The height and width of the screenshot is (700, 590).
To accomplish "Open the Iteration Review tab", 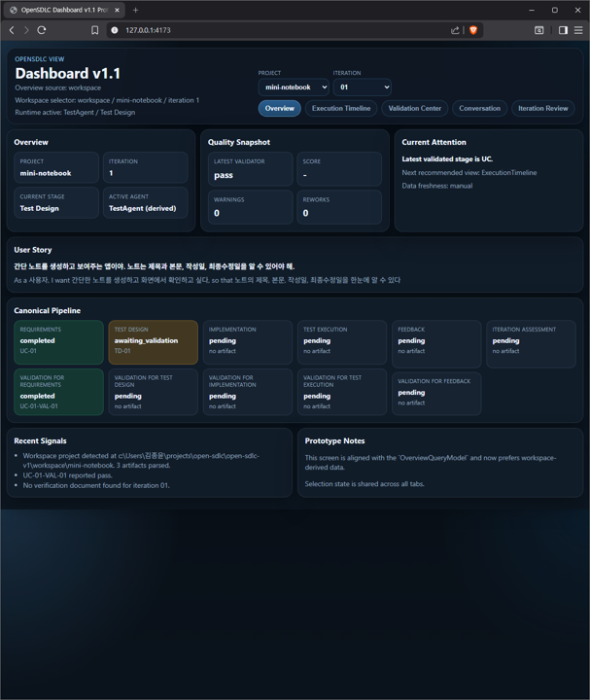I will click(x=542, y=108).
